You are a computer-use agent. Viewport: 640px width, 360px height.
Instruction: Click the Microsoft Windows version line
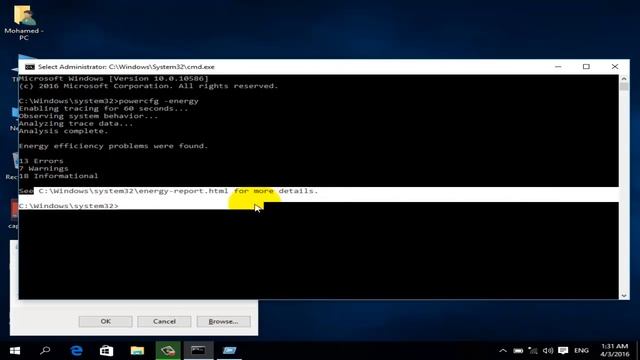click(x=114, y=78)
